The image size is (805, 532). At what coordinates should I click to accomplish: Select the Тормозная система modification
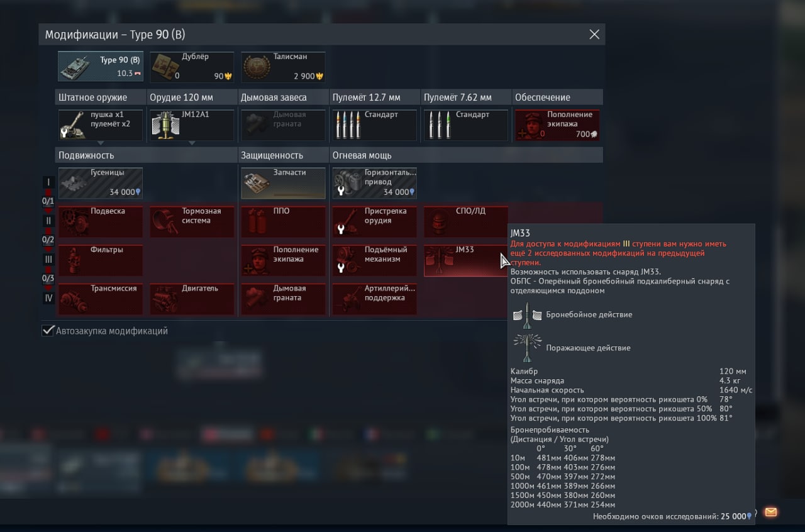[192, 222]
